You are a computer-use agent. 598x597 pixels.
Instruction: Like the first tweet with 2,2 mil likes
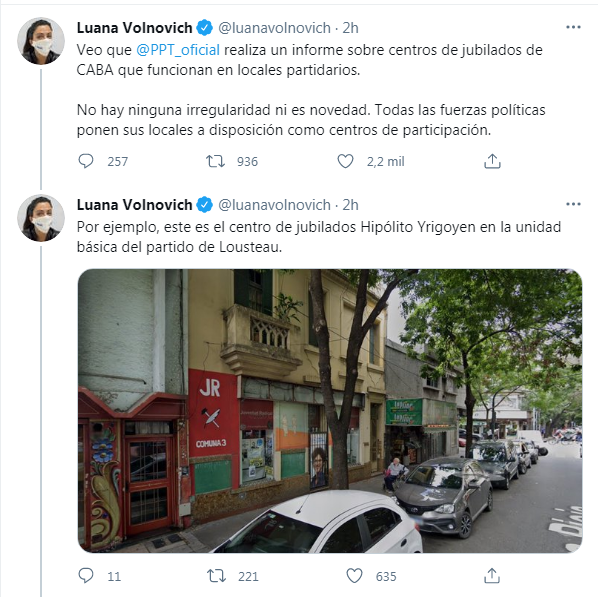pos(346,161)
